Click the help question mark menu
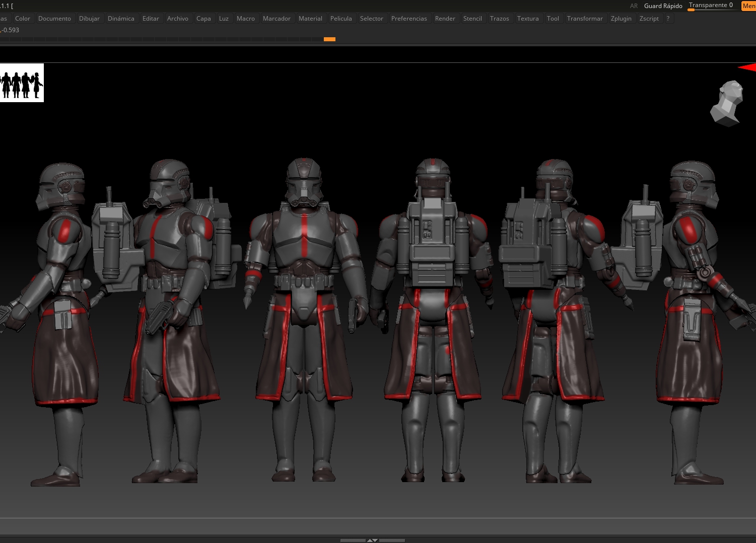 click(x=668, y=19)
